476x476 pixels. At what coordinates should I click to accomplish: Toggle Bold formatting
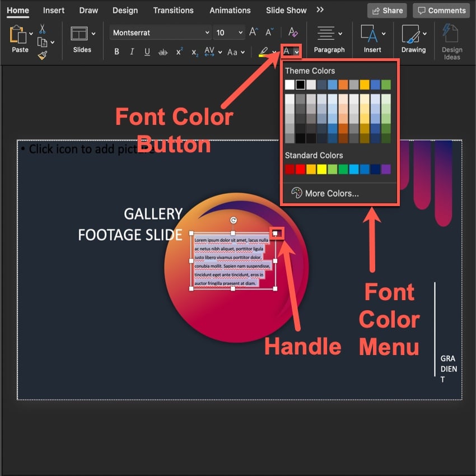click(x=116, y=52)
